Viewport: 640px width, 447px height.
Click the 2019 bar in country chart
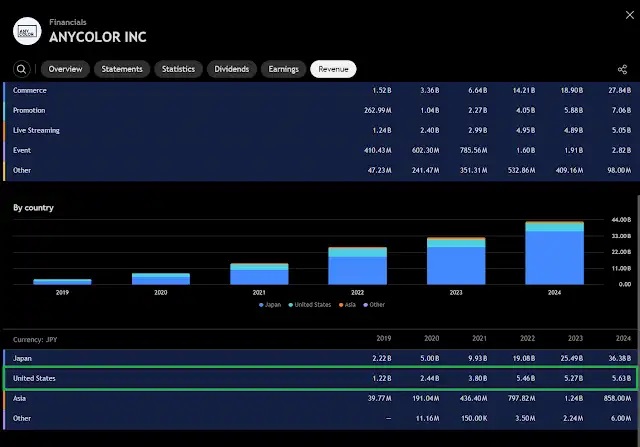coord(62,282)
